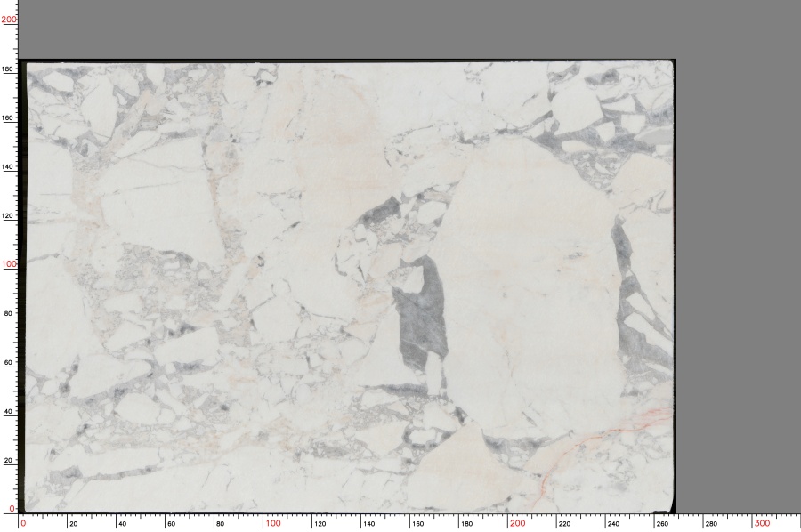Viewport: 801px width, 532px height.
Task: Select the marble slab image
Action: pyautogui.click(x=347, y=286)
